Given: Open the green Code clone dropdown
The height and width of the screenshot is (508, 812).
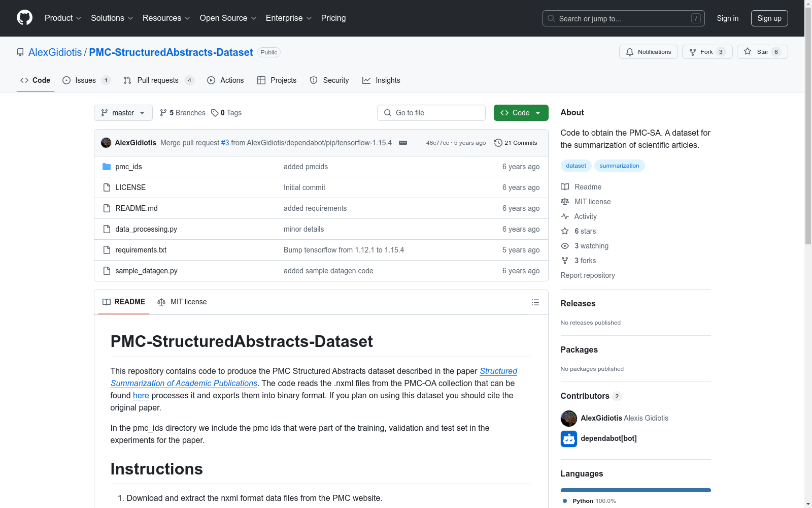Looking at the screenshot, I should click(x=521, y=113).
